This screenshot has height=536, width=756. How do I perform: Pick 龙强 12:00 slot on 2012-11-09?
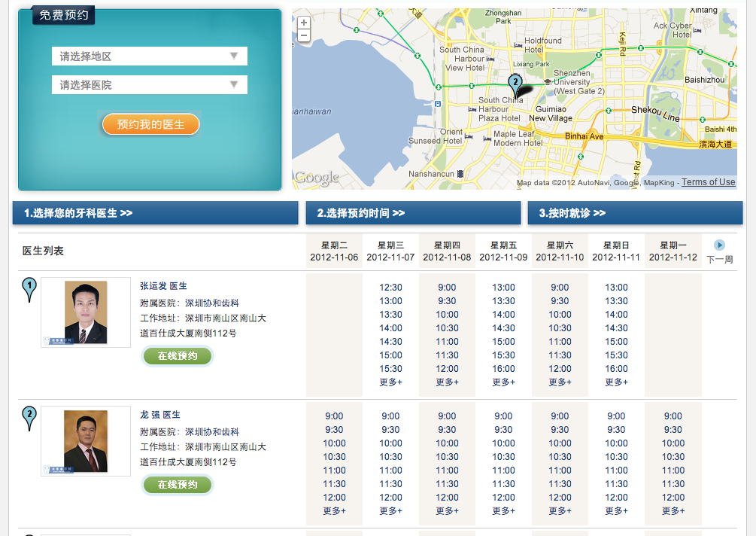tap(503, 498)
